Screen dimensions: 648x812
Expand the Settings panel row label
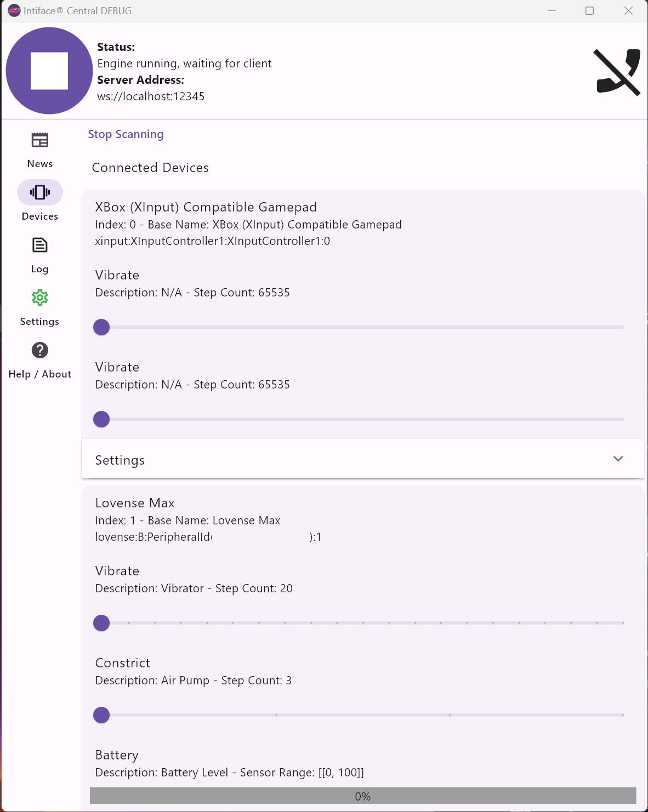[120, 460]
